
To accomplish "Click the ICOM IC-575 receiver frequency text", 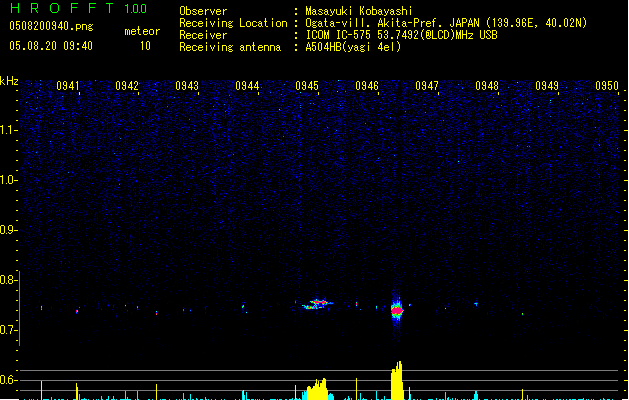I will point(401,35).
